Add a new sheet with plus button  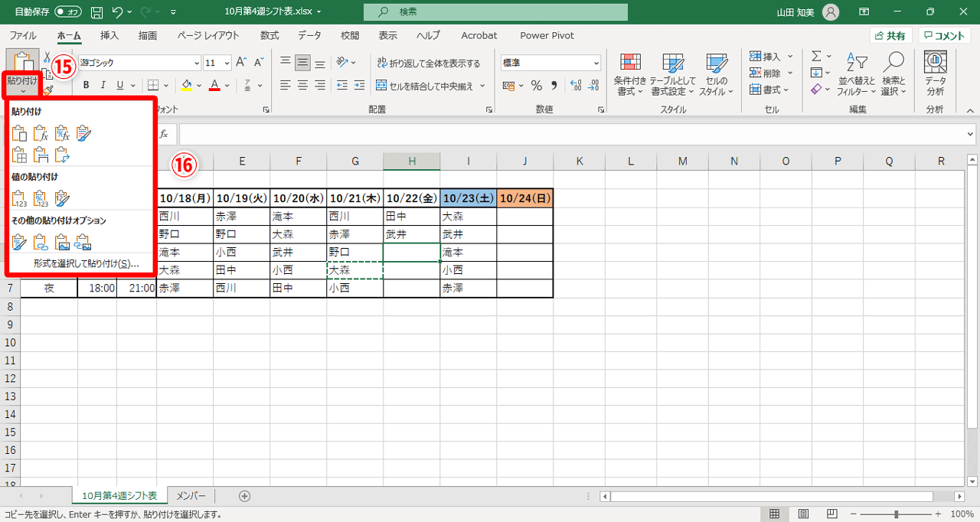245,495
